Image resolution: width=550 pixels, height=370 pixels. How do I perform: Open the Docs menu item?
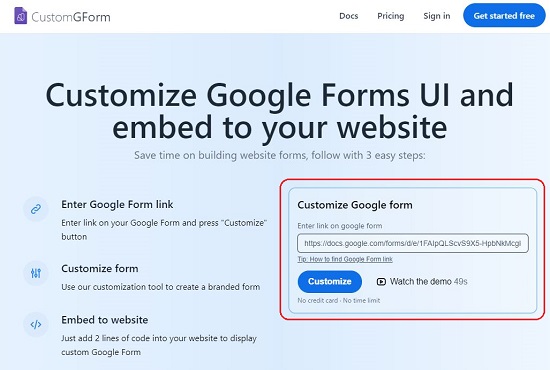coord(349,16)
